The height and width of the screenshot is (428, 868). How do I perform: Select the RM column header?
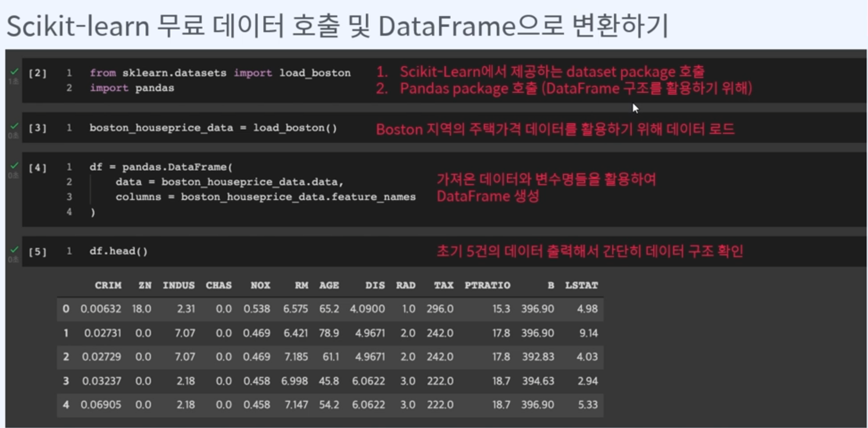click(x=302, y=286)
